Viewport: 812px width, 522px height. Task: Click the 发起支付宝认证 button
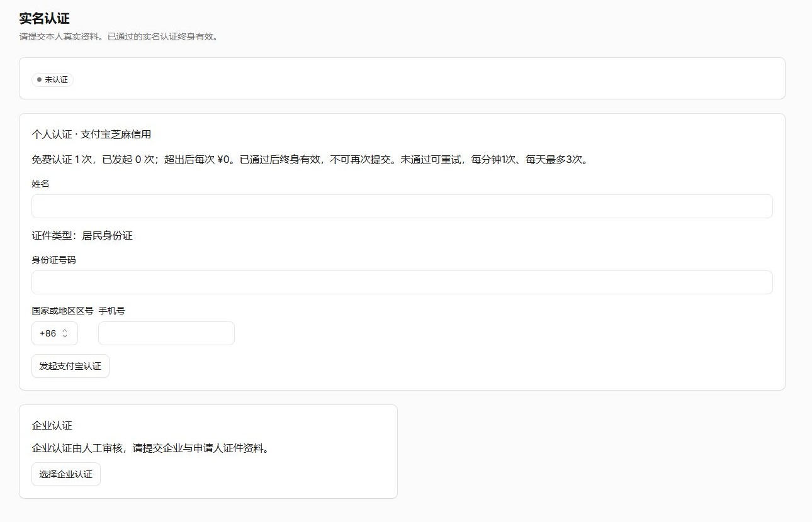70,366
